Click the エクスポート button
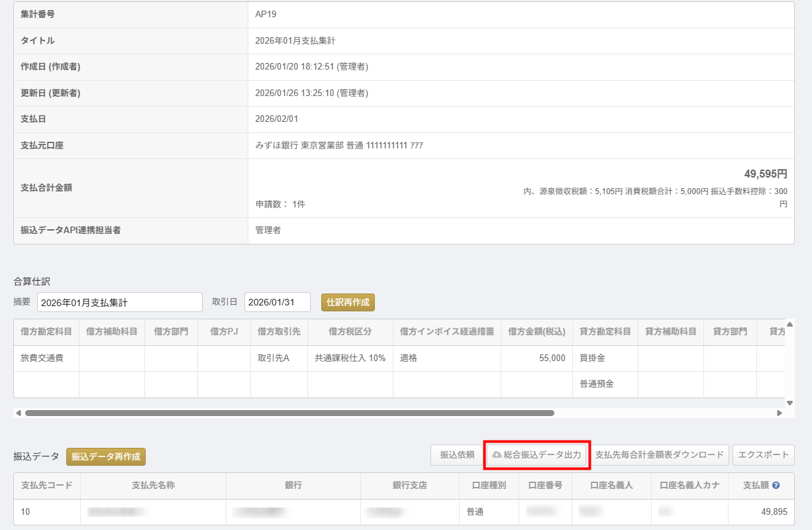Viewport: 812px width, 530px height. click(763, 455)
